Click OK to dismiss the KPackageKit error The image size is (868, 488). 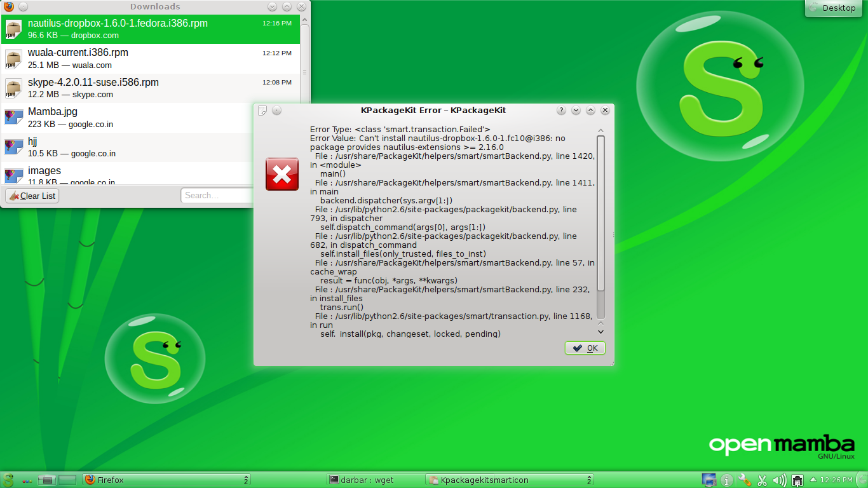point(584,348)
